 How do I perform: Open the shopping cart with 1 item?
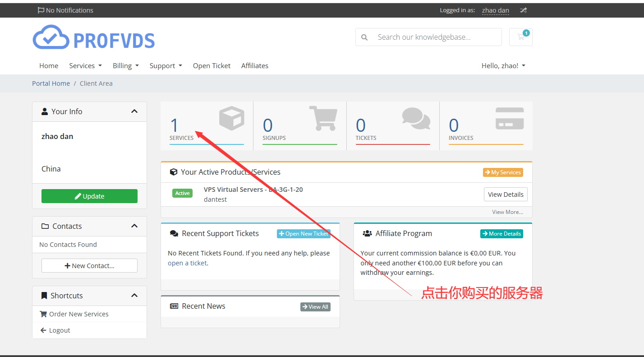[x=521, y=36]
